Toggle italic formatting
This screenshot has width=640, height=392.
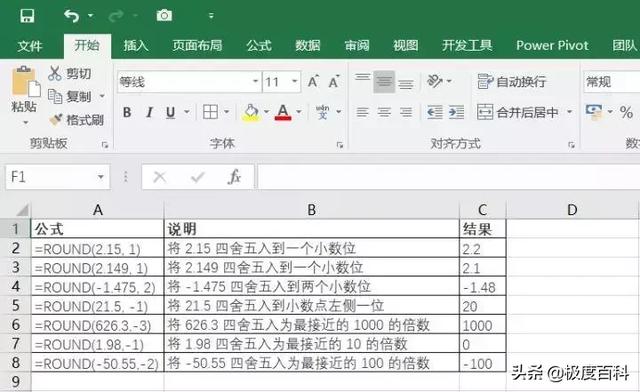(149, 112)
